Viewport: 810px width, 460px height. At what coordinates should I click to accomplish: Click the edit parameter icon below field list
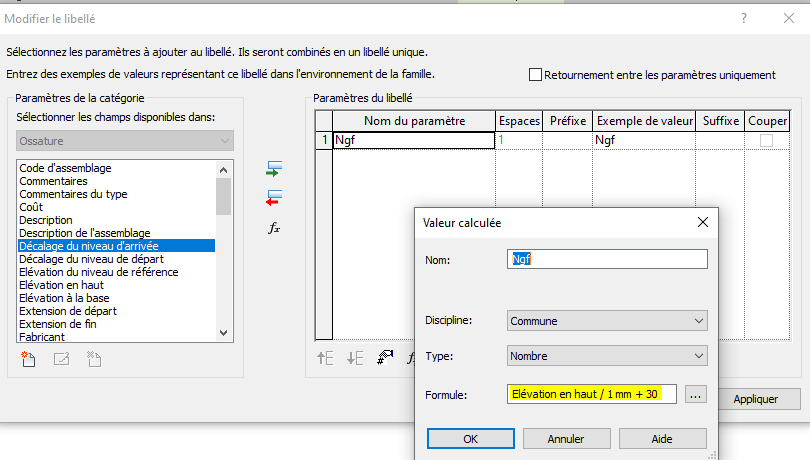(x=61, y=358)
